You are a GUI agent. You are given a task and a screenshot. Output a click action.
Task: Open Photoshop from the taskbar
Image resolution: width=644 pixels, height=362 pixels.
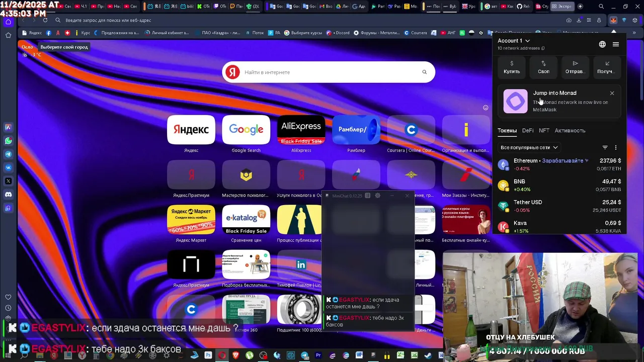coord(208,355)
